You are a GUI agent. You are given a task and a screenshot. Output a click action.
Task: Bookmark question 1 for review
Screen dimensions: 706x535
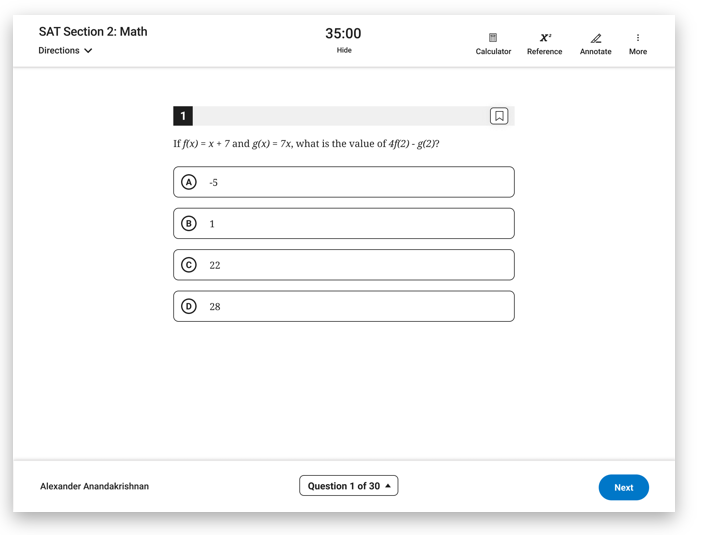pos(499,116)
